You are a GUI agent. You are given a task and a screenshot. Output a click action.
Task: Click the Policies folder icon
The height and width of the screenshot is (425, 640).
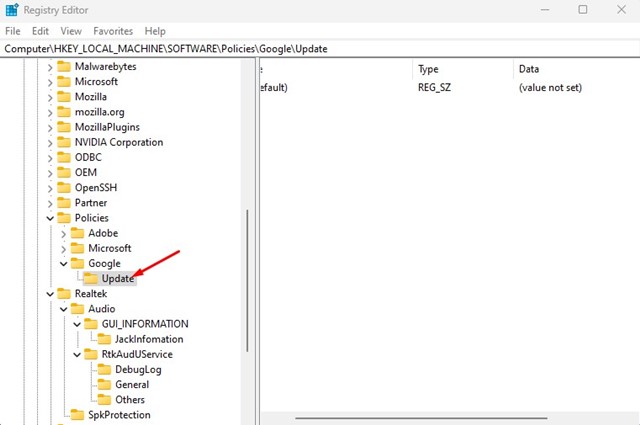64,218
